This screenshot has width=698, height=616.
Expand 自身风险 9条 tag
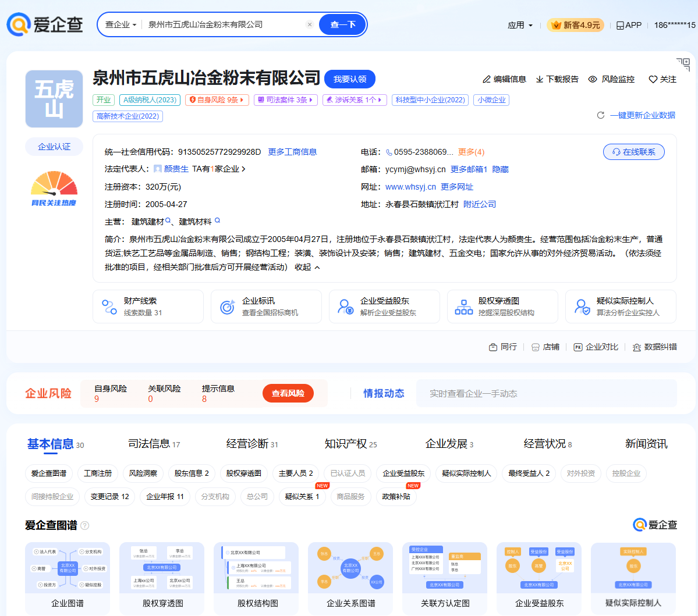216,100
